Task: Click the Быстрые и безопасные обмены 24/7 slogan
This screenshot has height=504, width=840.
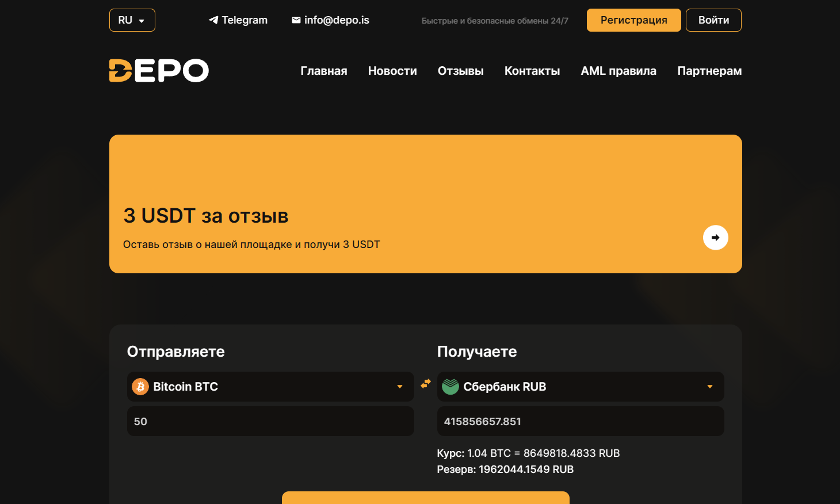Action: [495, 21]
